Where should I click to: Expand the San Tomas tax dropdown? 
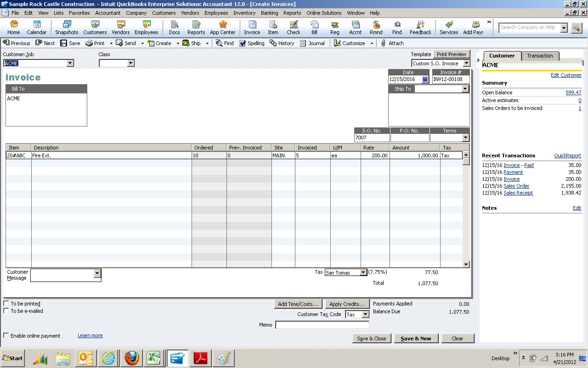click(363, 272)
